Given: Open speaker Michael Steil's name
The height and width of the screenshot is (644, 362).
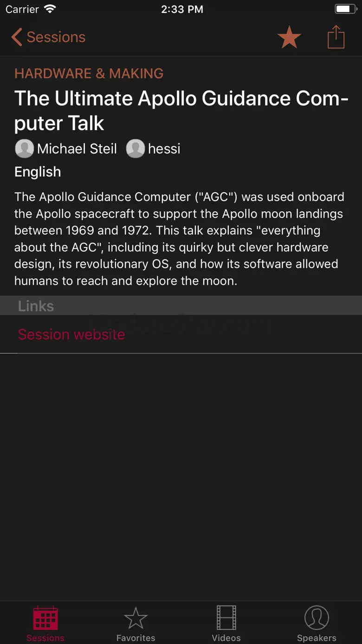Looking at the screenshot, I should pyautogui.click(x=77, y=149).
